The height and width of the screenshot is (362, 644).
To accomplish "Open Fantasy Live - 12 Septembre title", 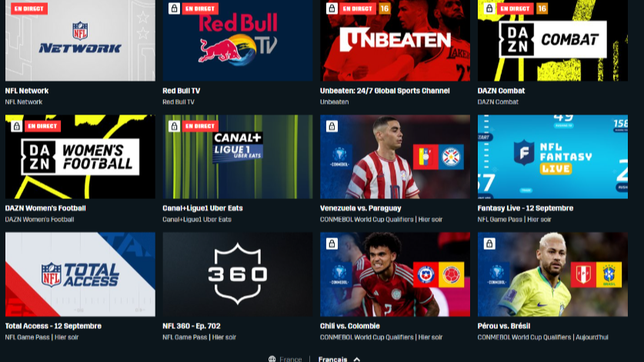I will (x=526, y=208).
